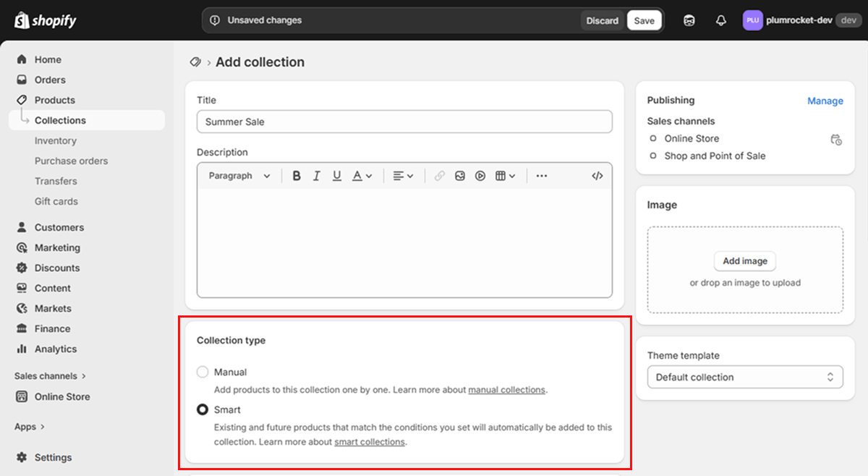Select the Manual collection type
The height and width of the screenshot is (476, 868).
click(x=203, y=372)
